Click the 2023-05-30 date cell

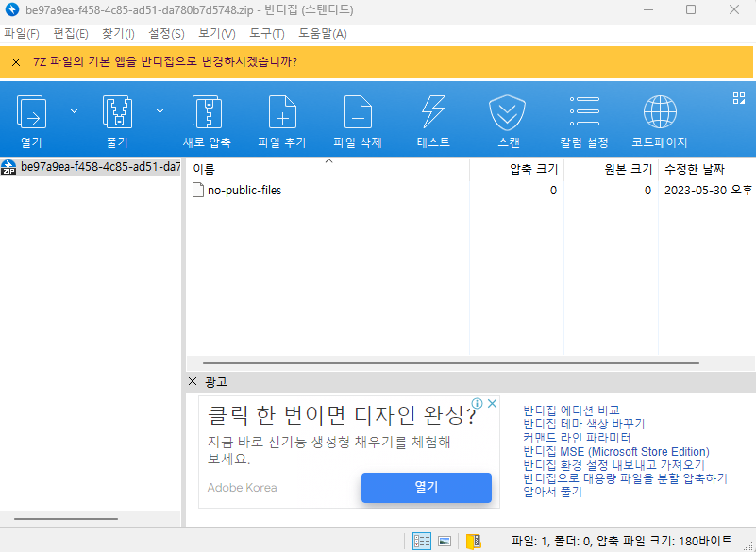tap(708, 190)
